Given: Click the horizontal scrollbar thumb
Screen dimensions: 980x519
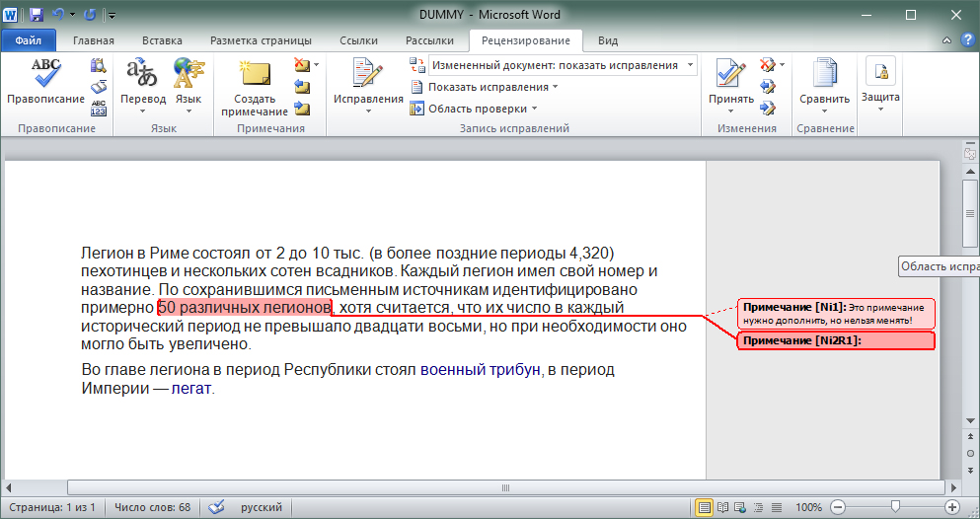Looking at the screenshot, I should click(x=505, y=487).
